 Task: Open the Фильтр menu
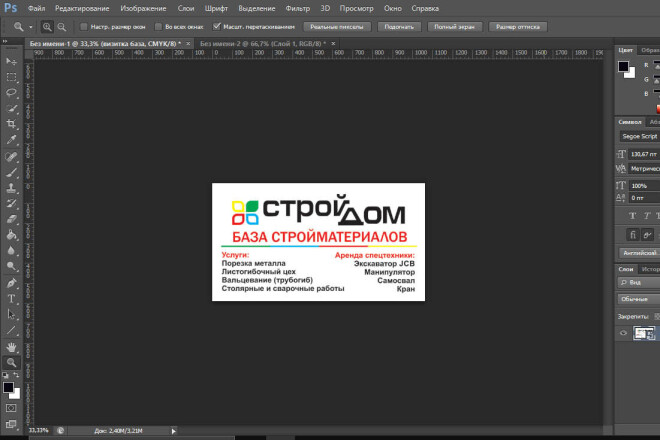298,8
